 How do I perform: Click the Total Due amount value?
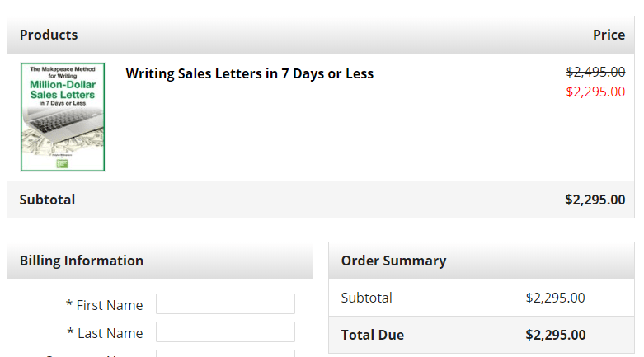[x=556, y=335]
